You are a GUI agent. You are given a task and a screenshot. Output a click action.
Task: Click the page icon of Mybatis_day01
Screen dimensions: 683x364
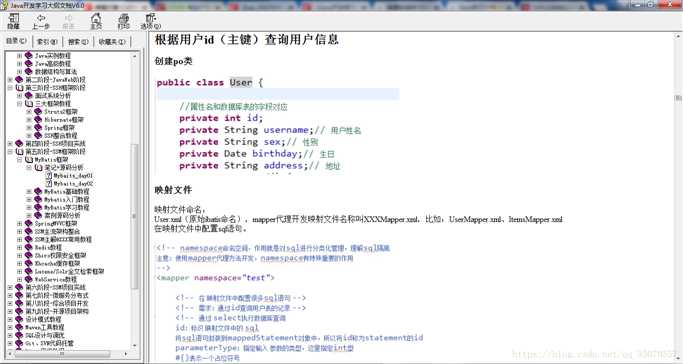[49, 175]
